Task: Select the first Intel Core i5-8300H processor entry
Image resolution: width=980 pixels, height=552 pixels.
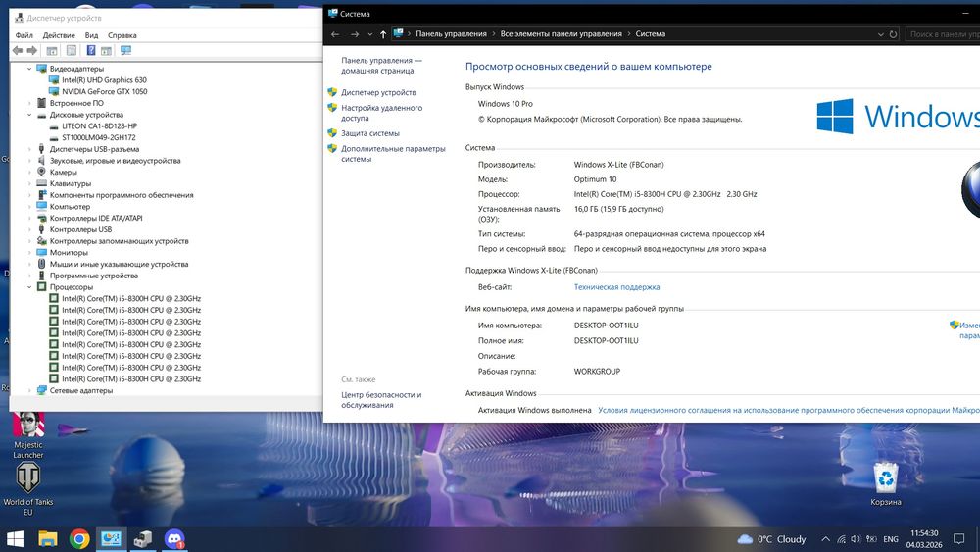Action: (130, 299)
